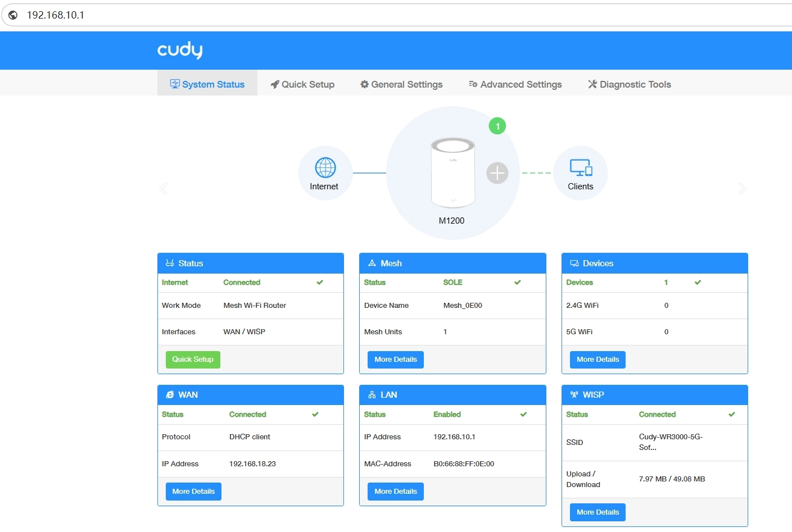Screen dimensions: 792x532
Task: Click the Diagnostic Tools wrench icon
Action: 592,84
